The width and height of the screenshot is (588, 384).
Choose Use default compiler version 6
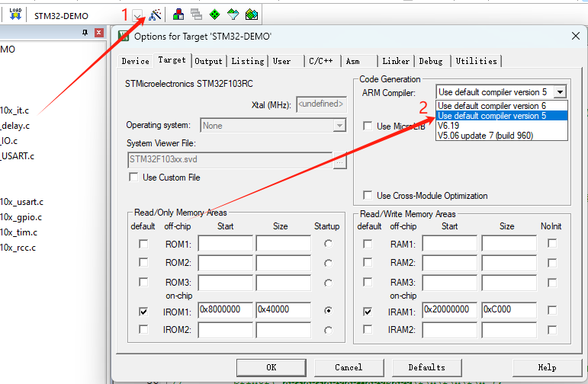click(x=502, y=106)
